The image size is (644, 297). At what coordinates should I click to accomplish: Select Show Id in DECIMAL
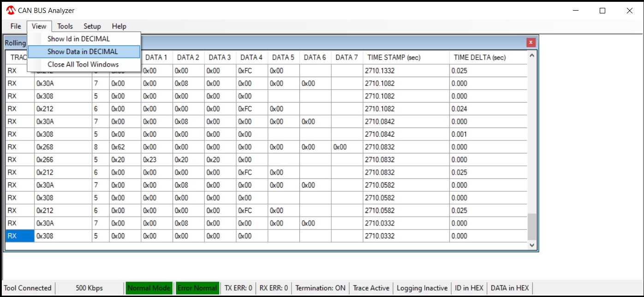(x=78, y=39)
